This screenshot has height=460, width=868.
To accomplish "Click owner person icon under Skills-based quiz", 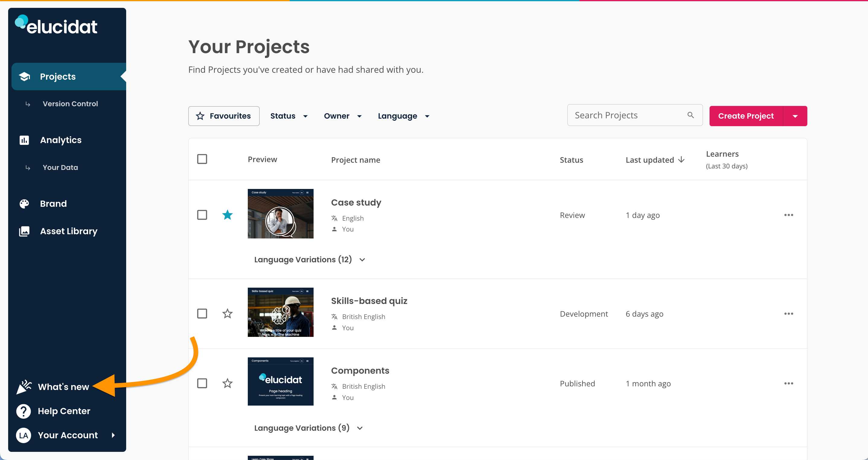I will pyautogui.click(x=334, y=327).
